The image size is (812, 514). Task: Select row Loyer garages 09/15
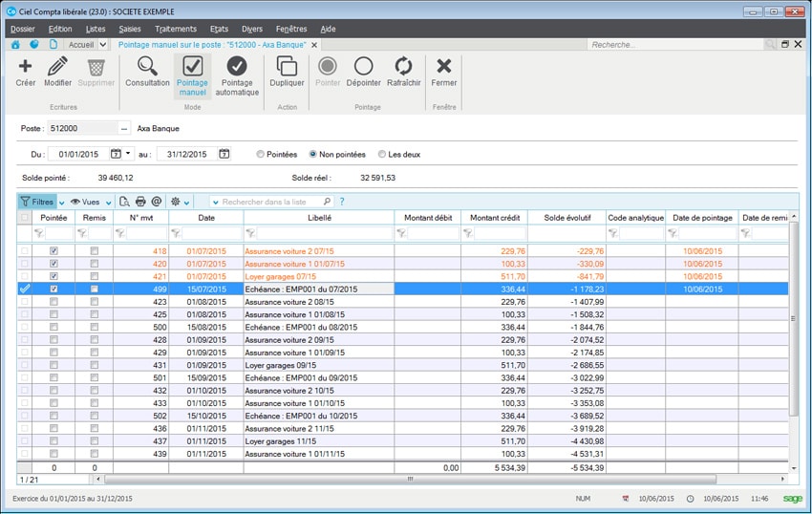click(x=403, y=365)
